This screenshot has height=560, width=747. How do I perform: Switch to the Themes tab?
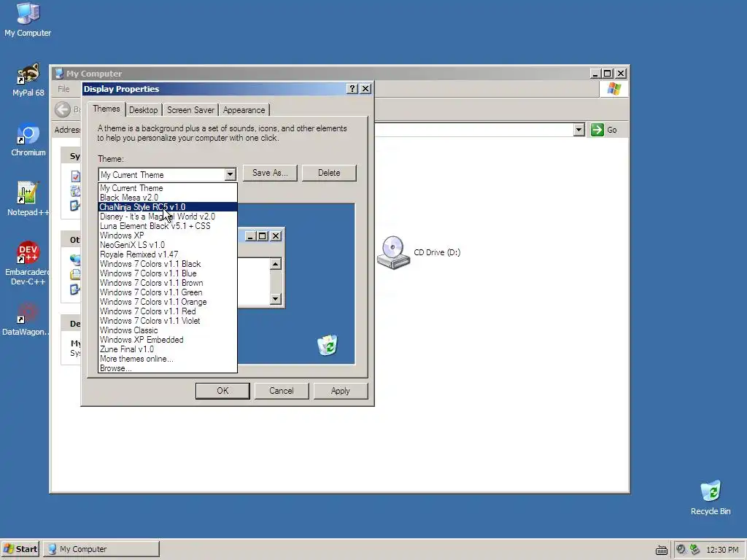(x=107, y=109)
